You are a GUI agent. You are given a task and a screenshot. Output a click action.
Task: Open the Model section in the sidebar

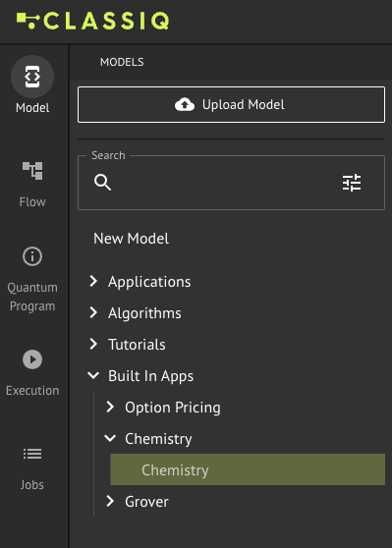pos(32,84)
